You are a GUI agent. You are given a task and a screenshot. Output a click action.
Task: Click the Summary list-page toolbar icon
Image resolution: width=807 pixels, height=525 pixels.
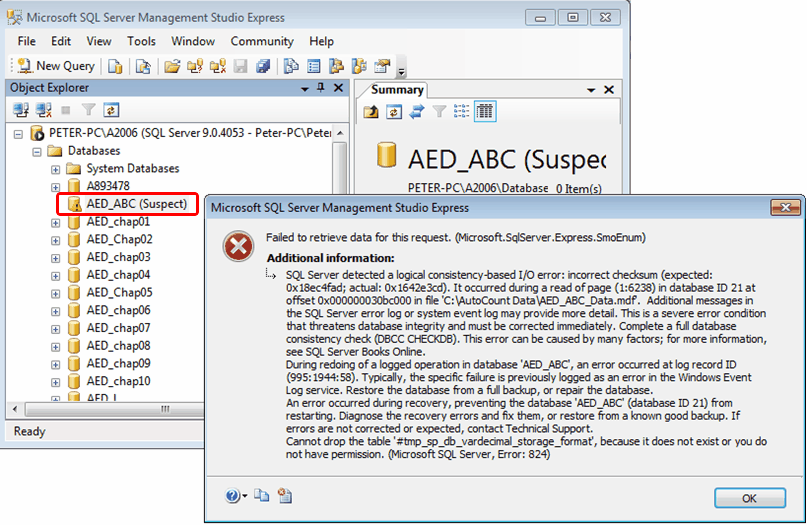[313, 66]
